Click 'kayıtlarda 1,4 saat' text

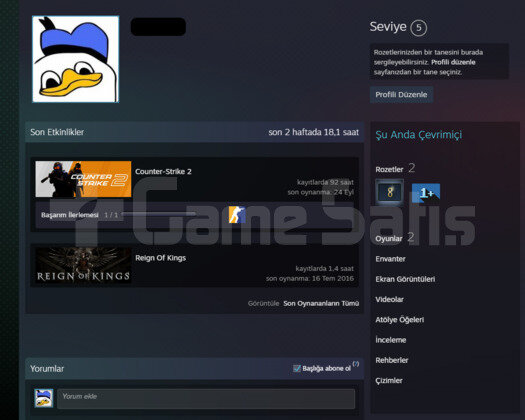pyautogui.click(x=324, y=269)
